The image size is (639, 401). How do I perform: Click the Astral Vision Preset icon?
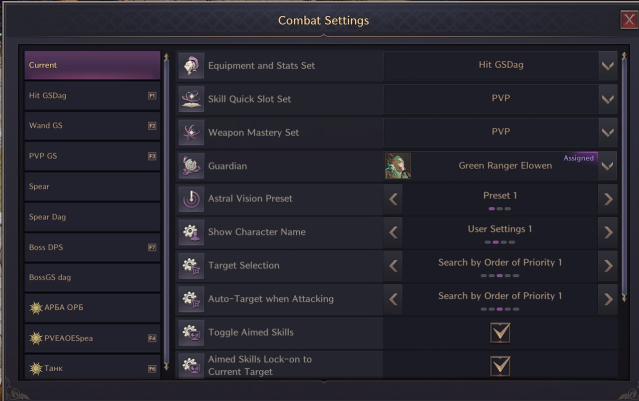tap(191, 198)
